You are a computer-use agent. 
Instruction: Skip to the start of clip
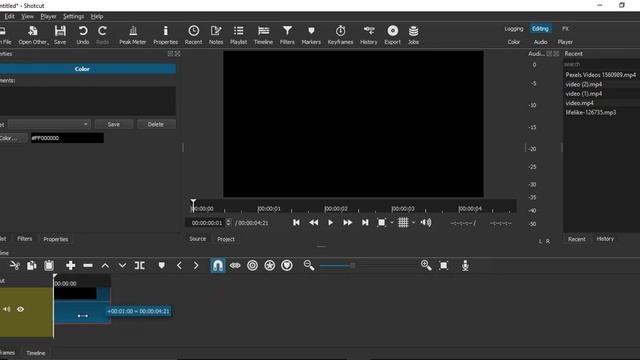point(296,222)
